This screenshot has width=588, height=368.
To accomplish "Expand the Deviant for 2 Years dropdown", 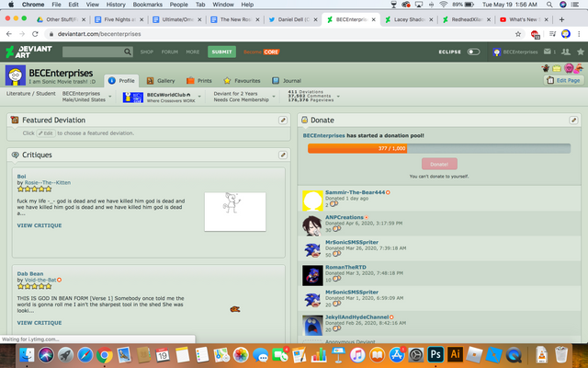I will tap(274, 97).
